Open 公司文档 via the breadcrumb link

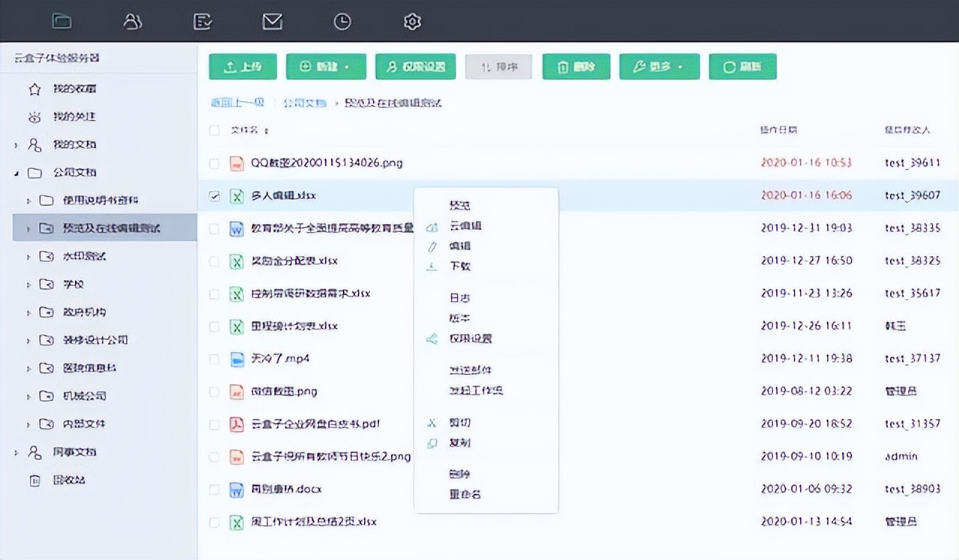[304, 103]
